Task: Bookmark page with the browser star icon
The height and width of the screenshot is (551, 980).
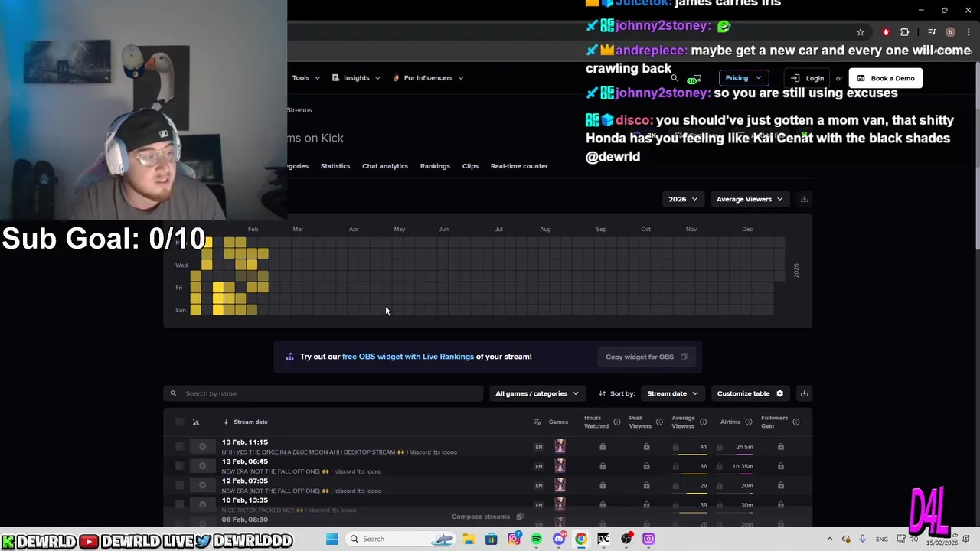Action: [861, 32]
